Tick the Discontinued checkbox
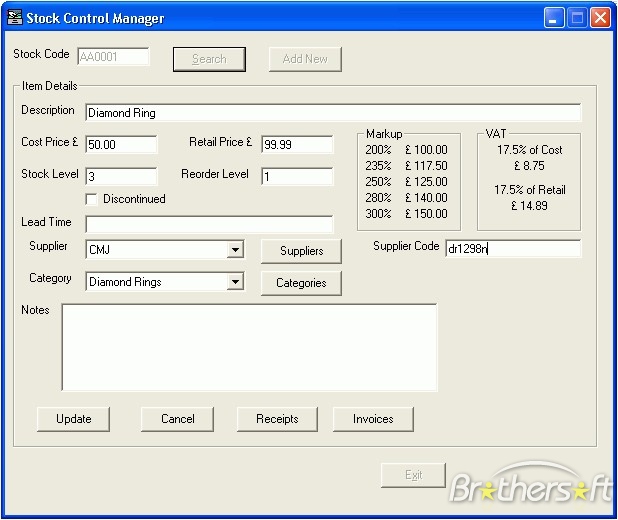Image resolution: width=618 pixels, height=520 pixels. [92, 199]
